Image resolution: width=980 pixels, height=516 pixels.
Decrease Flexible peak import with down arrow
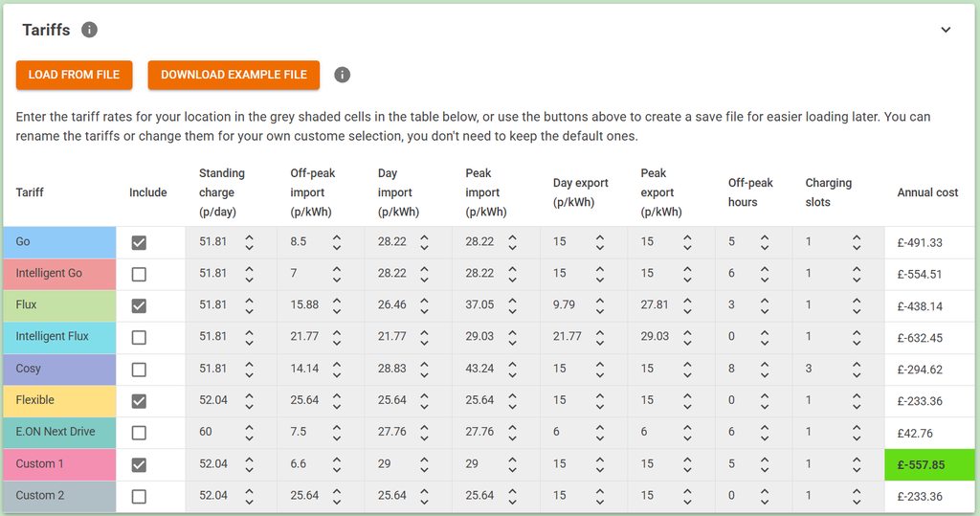512,406
